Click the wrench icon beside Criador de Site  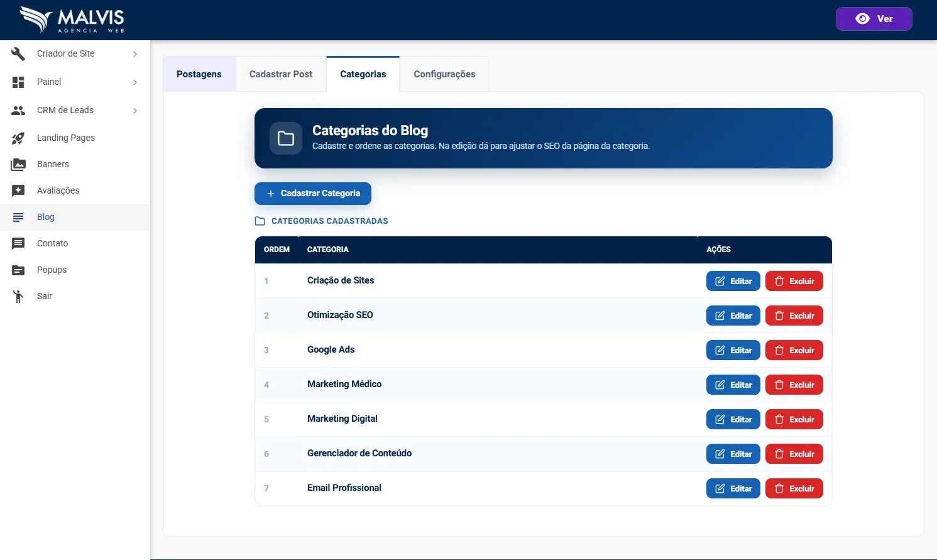click(x=18, y=53)
